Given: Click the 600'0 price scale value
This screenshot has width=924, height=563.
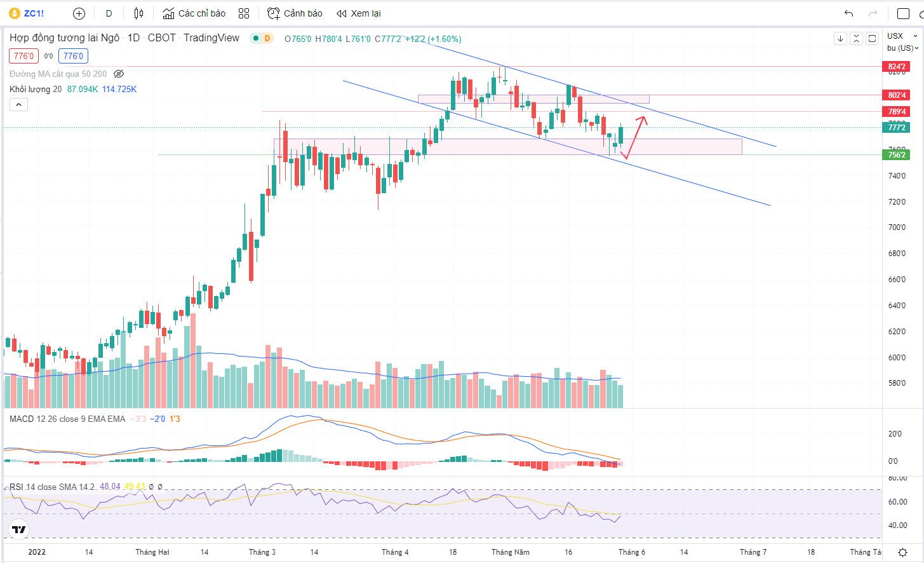Looking at the screenshot, I should pos(897,357).
